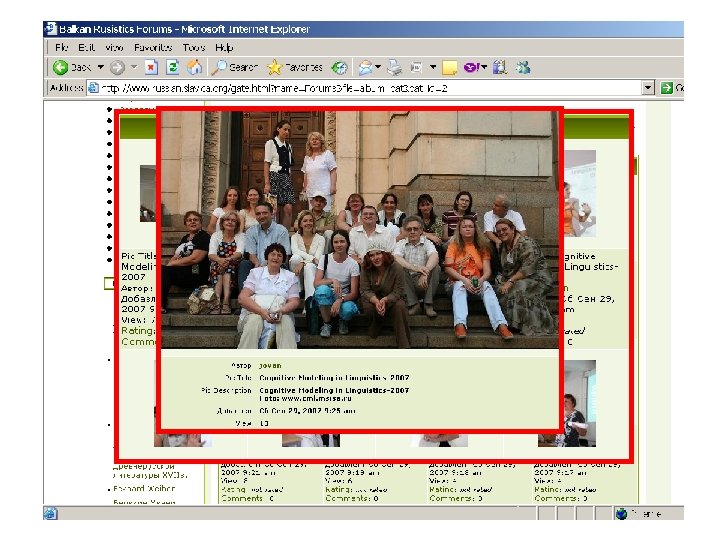This screenshot has height=540, width=720.
Task: Open the Edit menu
Action: point(86,47)
